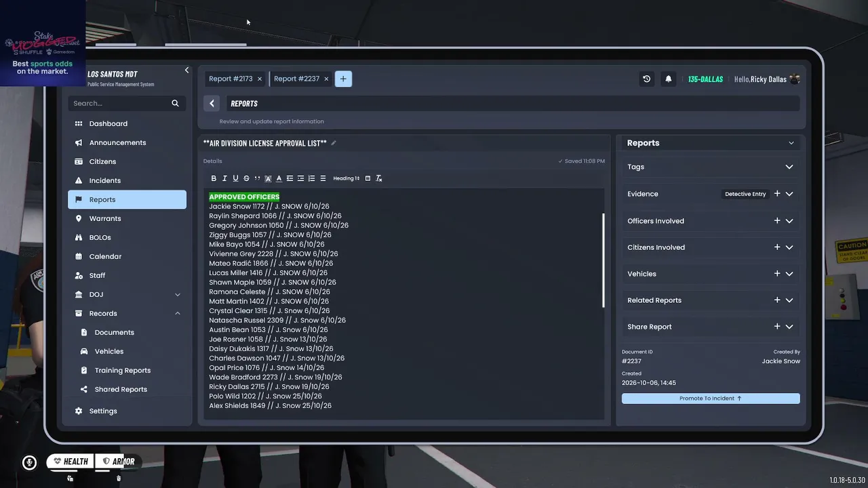Insert a bullet list from toolbar

coord(323,178)
